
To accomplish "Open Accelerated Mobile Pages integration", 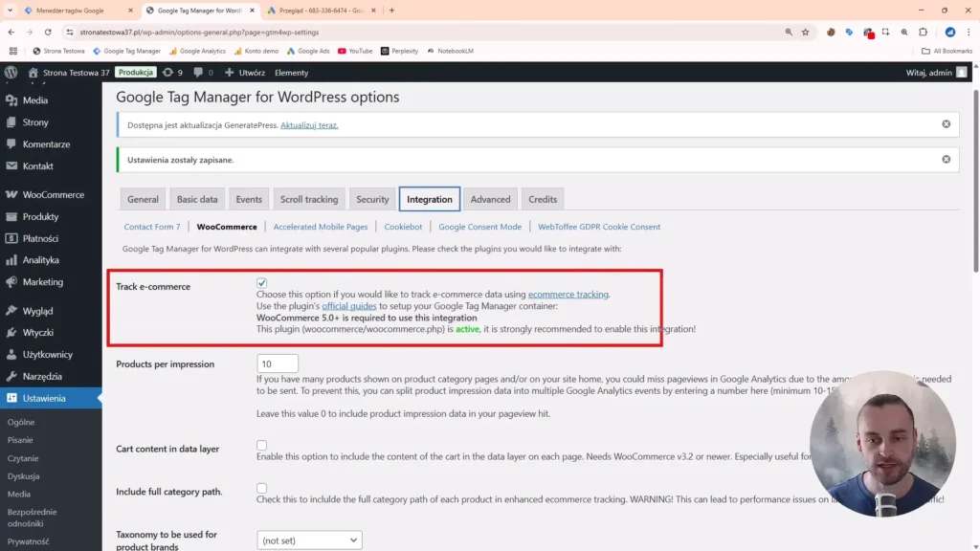I will 321,227.
